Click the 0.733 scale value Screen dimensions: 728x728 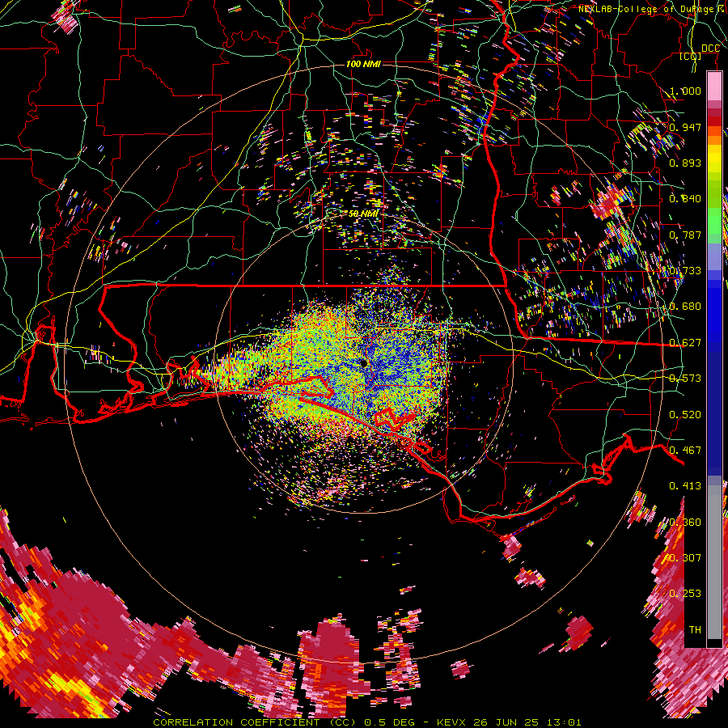pyautogui.click(x=685, y=271)
